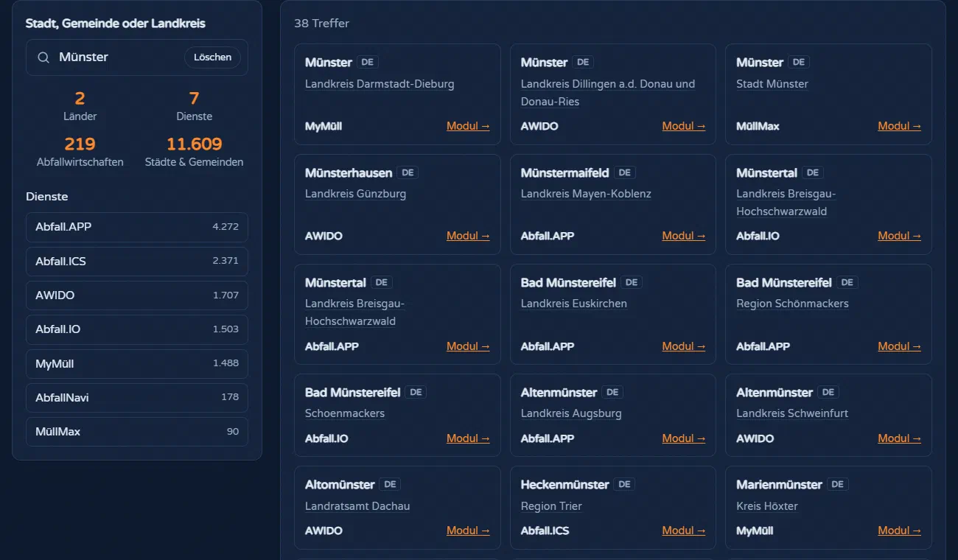Select the MüllMax service filter
Image resolution: width=958 pixels, height=560 pixels.
coord(137,432)
